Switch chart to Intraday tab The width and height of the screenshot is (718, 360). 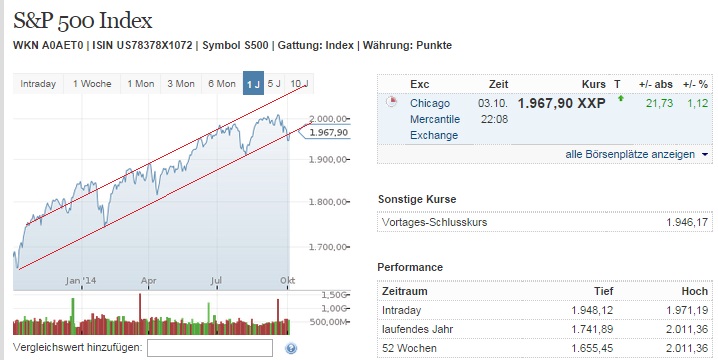click(38, 84)
